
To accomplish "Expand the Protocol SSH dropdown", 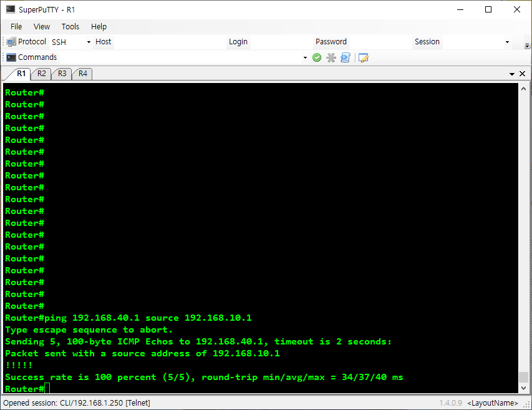I will coord(89,42).
